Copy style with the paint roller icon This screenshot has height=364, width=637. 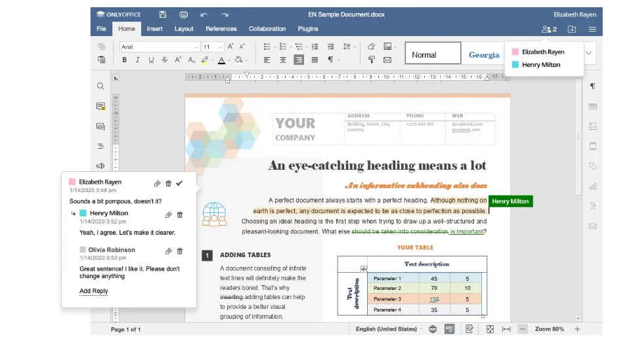(371, 60)
